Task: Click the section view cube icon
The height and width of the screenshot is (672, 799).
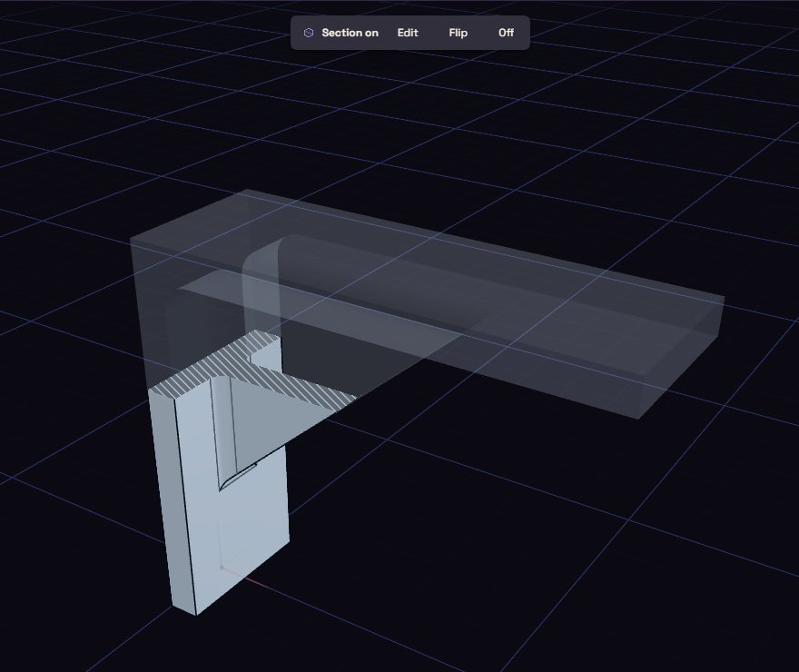Action: tap(309, 33)
